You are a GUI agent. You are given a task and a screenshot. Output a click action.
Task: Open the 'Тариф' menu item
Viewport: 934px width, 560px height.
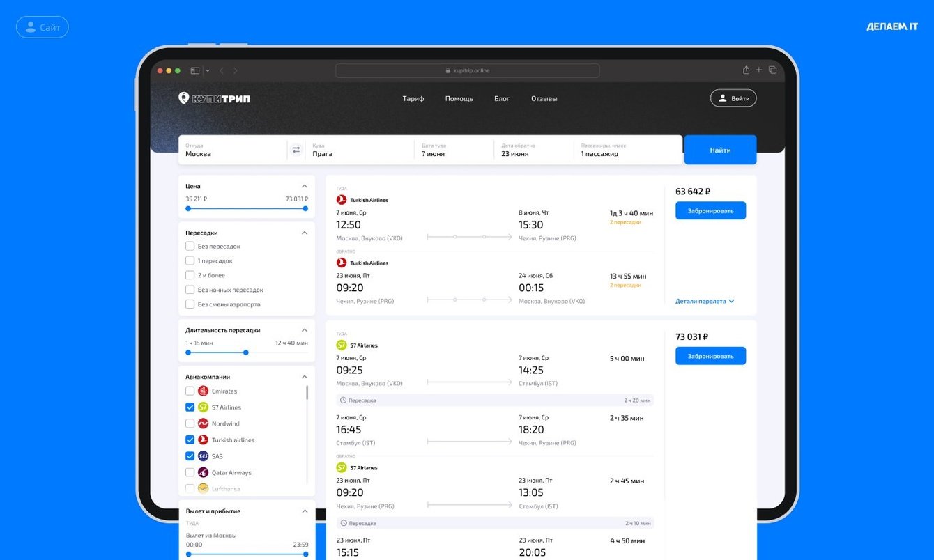pos(413,99)
